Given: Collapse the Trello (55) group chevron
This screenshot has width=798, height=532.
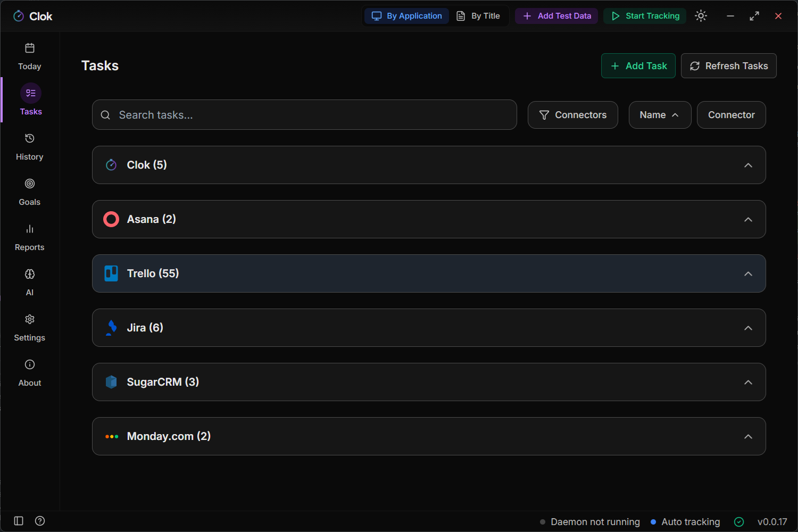Looking at the screenshot, I should [x=748, y=273].
